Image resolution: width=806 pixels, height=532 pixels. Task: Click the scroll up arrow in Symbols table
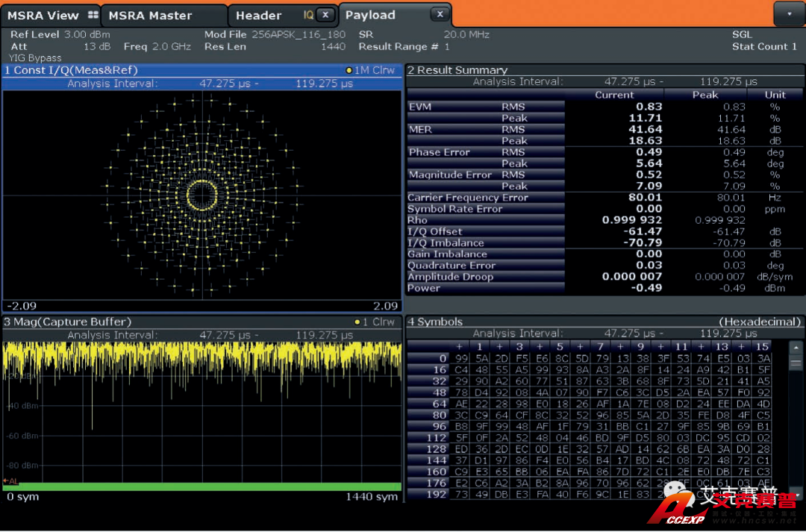click(796, 348)
